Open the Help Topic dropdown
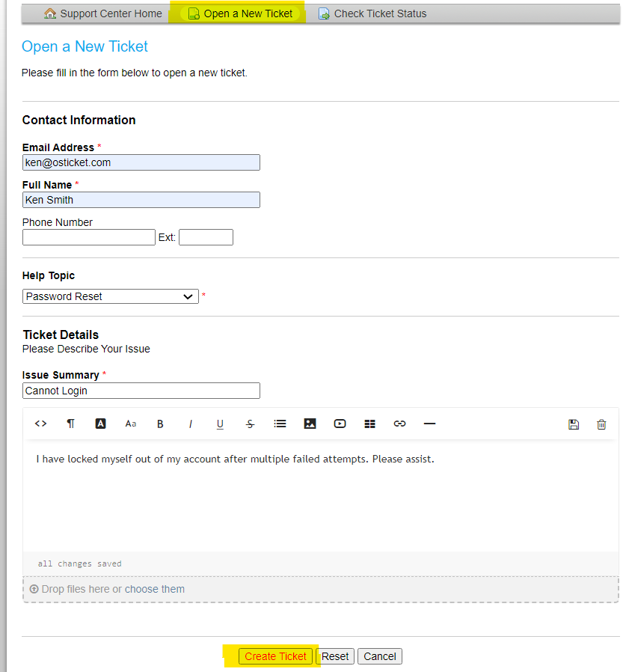Image resolution: width=629 pixels, height=672 pixels. 110,296
